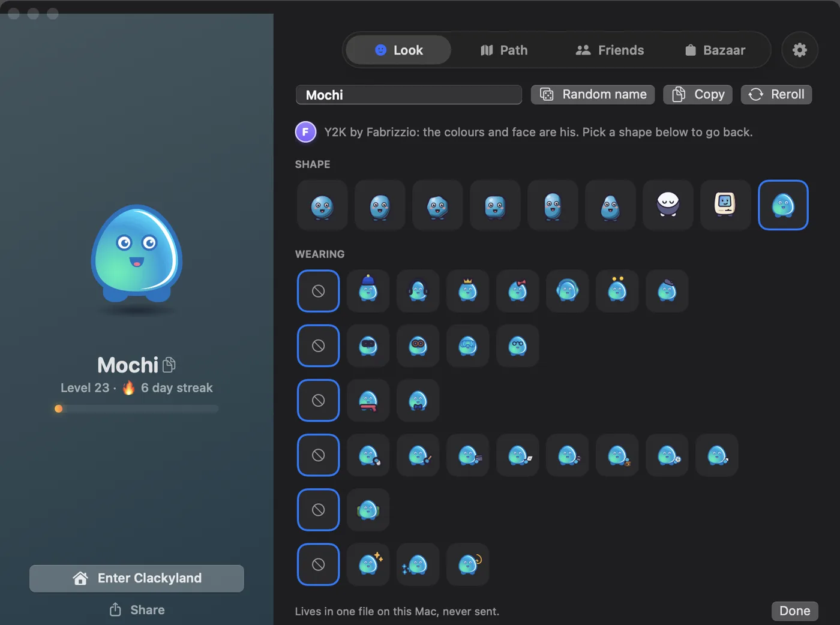Share the Mochi character
The height and width of the screenshot is (625, 840).
pos(137,610)
